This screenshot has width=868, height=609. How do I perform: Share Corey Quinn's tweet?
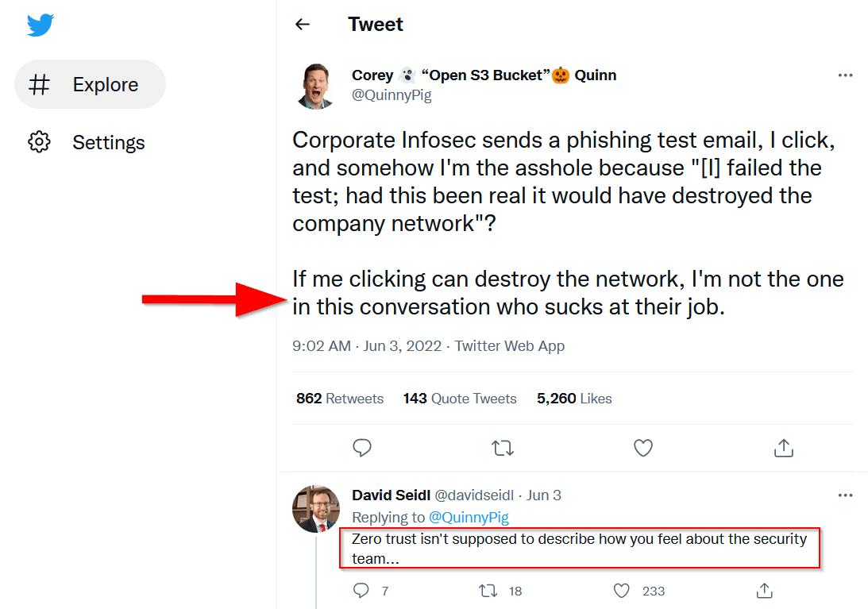(x=784, y=448)
